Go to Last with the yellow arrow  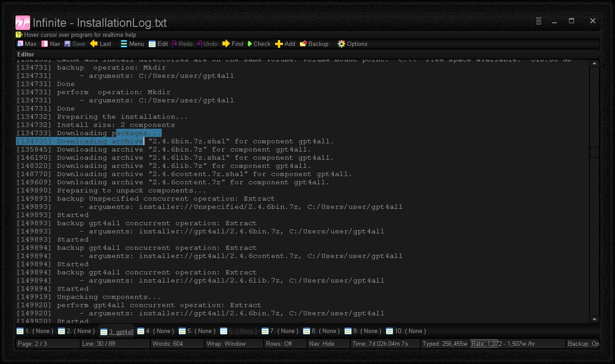pos(101,44)
